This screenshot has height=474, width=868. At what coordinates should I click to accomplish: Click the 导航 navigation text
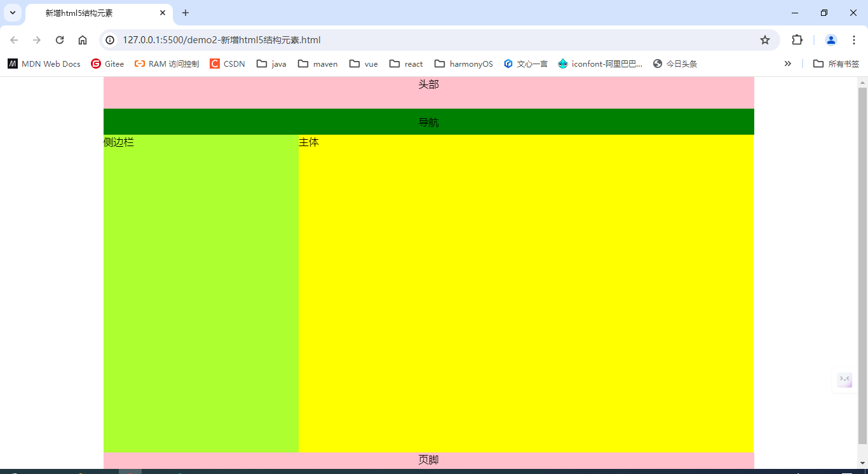coord(428,123)
